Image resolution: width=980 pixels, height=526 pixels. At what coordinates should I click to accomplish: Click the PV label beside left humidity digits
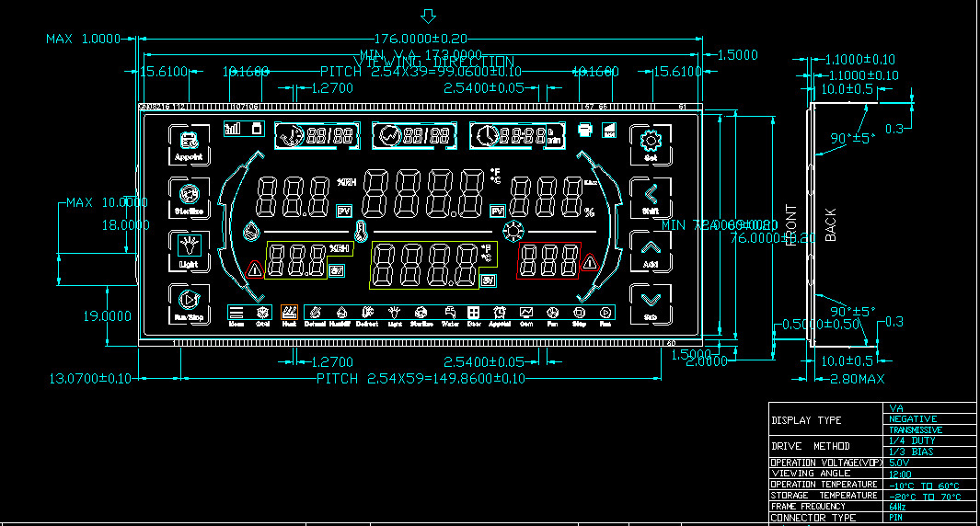pos(344,212)
